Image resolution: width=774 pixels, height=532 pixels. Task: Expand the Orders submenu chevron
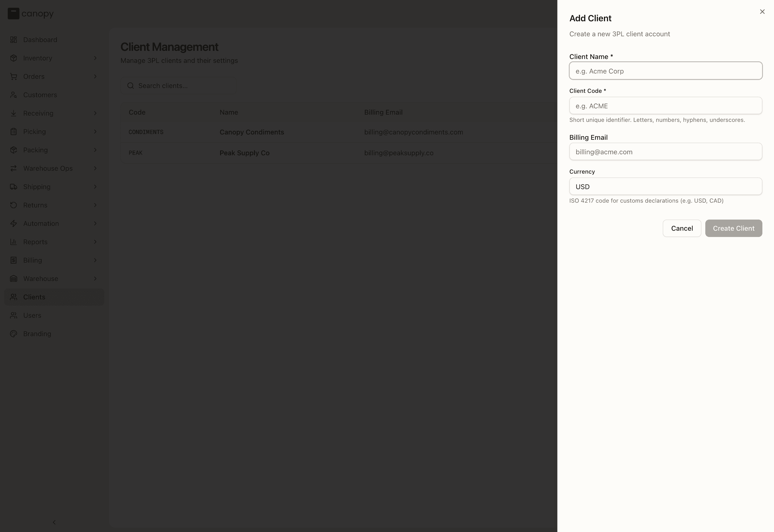click(95, 76)
